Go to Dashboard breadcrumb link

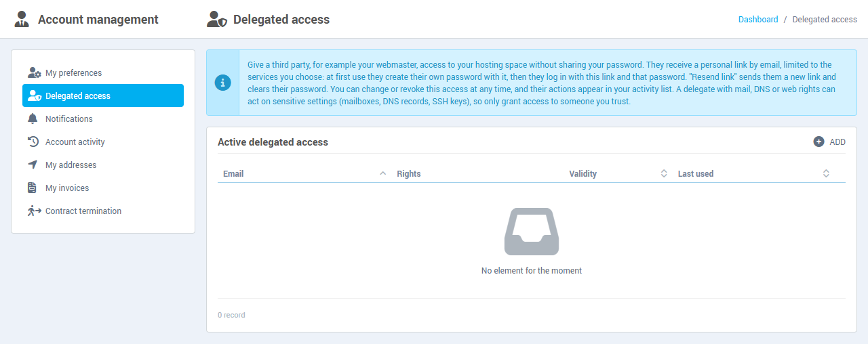point(758,20)
